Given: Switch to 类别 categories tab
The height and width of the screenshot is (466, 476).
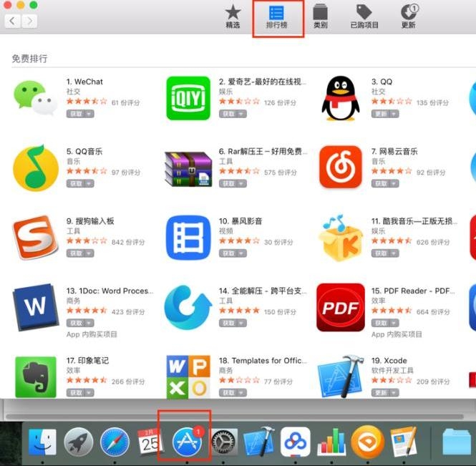Looking at the screenshot, I should click(x=320, y=16).
